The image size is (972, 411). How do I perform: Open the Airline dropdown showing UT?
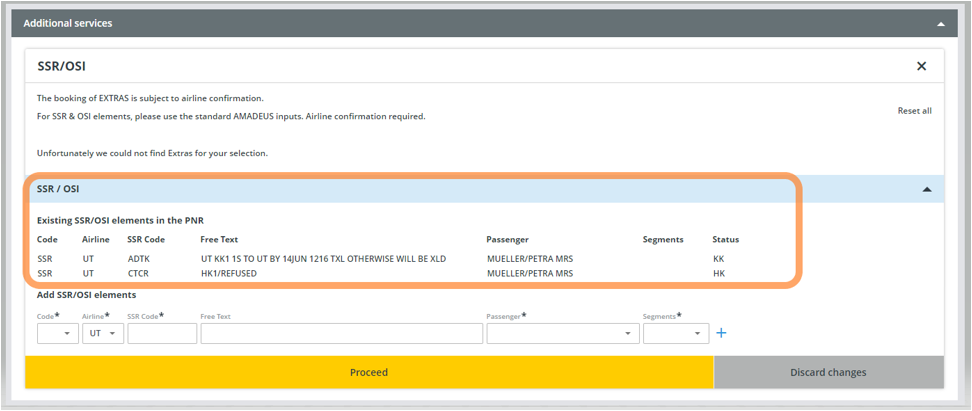click(x=102, y=334)
